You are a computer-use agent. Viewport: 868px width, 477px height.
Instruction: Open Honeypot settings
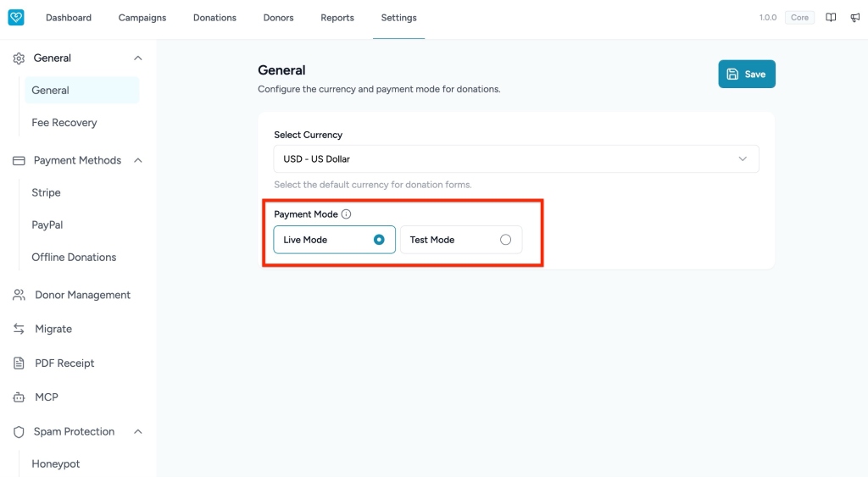(x=55, y=463)
